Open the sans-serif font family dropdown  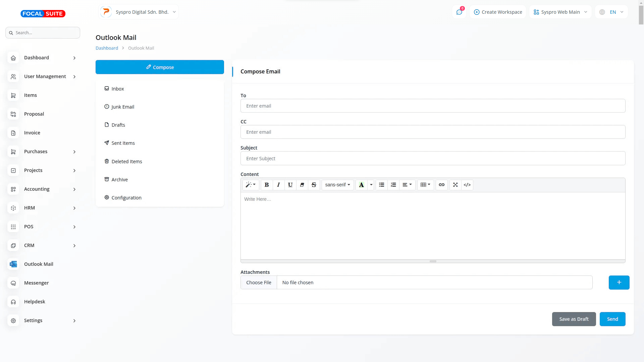(x=337, y=185)
